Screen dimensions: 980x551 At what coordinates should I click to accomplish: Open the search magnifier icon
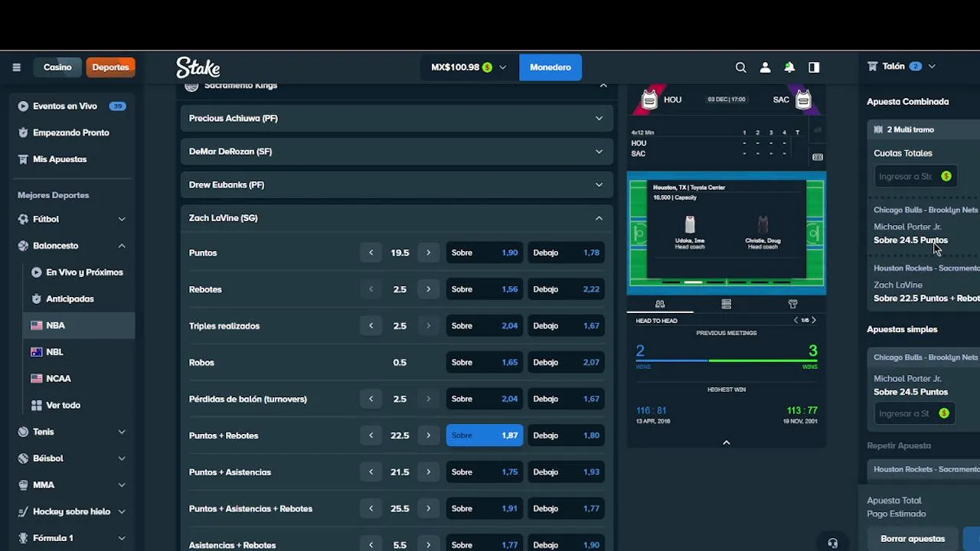pyautogui.click(x=740, y=67)
